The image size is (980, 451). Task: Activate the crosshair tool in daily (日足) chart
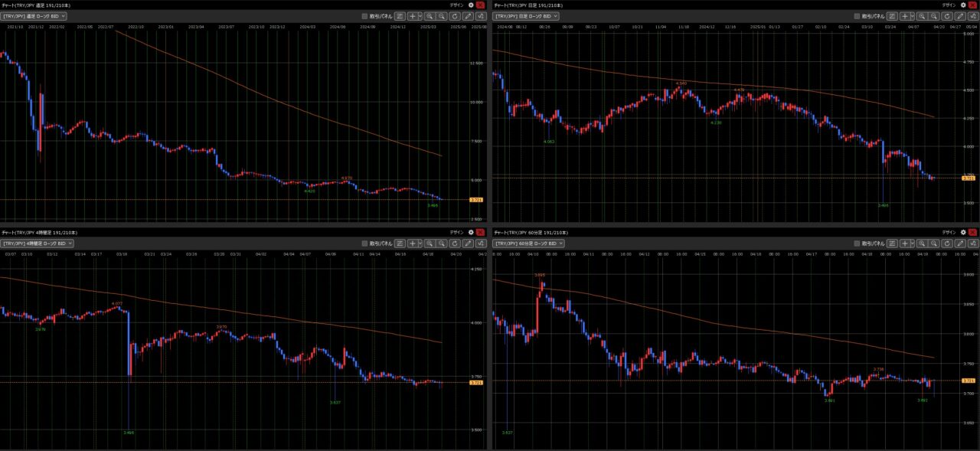point(905,15)
